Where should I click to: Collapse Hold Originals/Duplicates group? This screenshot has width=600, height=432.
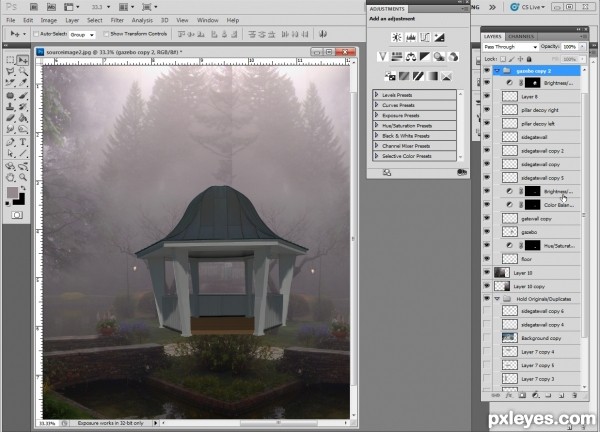[x=497, y=299]
